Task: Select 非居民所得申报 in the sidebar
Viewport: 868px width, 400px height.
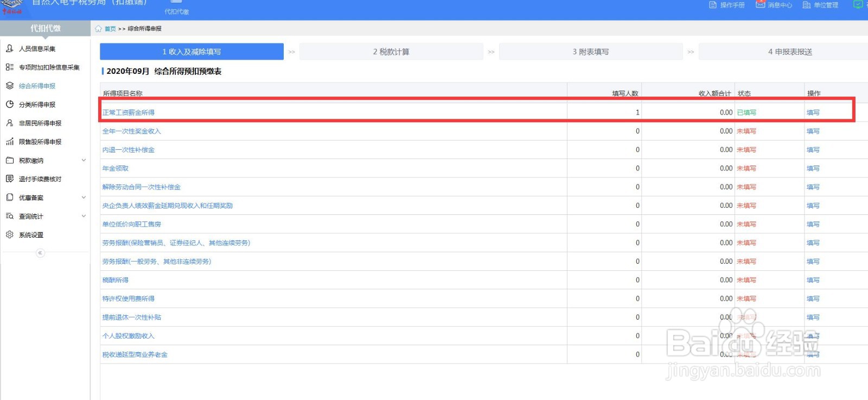Action: click(40, 123)
